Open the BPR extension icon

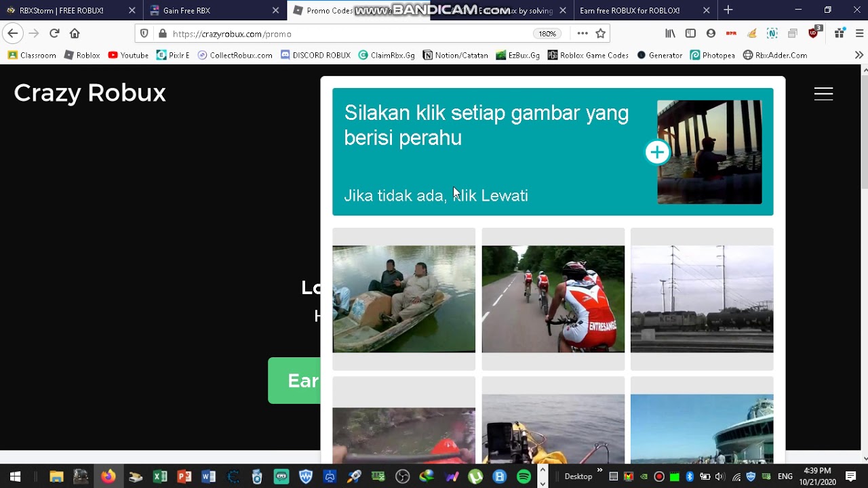(731, 33)
